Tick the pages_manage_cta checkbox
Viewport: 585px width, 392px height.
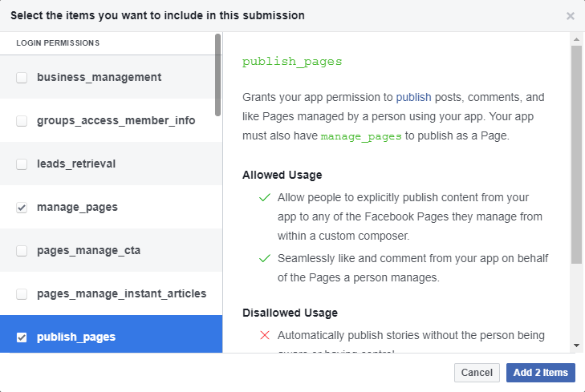[22, 250]
